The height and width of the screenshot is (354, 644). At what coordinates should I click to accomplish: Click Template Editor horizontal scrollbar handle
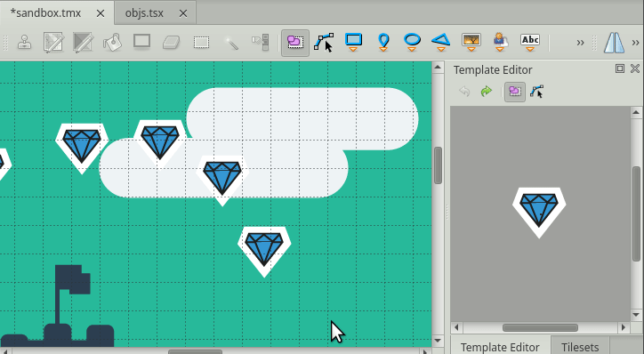(x=540, y=327)
